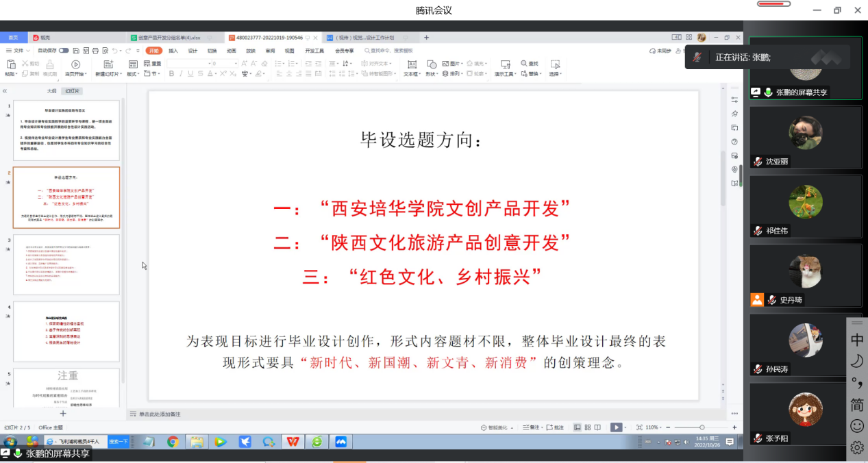Viewport: 868px width, 463px height.
Task: Switch to the 创意产品开发分组名单 xlsx tab
Action: point(168,38)
